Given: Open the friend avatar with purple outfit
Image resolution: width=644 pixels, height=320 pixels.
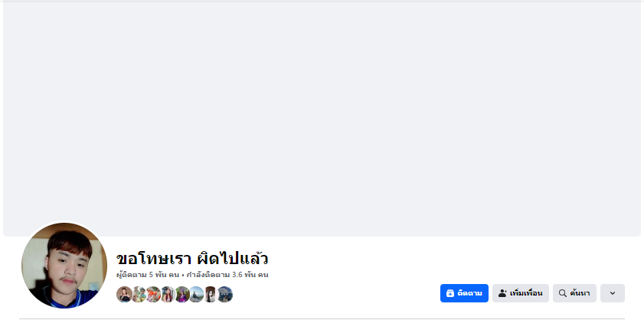Looking at the screenshot, I should click(181, 294).
